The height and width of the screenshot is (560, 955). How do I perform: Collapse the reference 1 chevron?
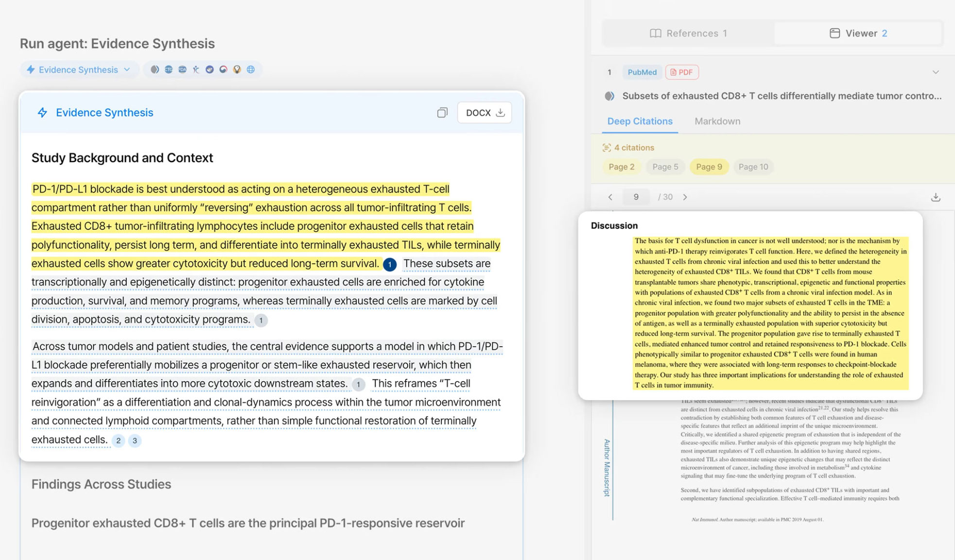coord(936,72)
